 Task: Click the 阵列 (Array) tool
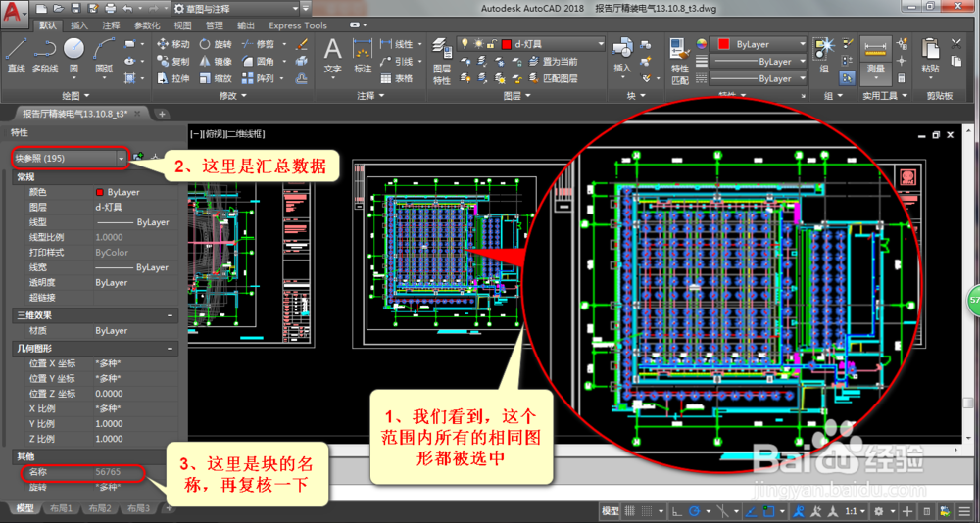(x=258, y=78)
